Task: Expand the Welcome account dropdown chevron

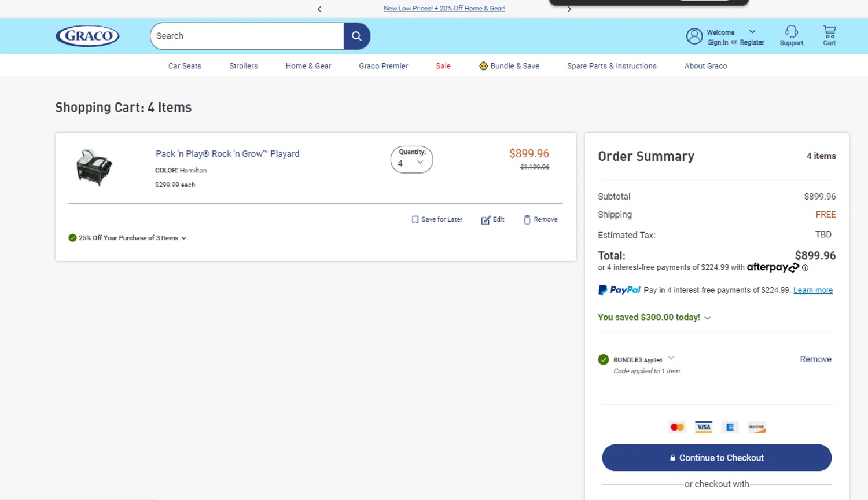Action: 752,32
